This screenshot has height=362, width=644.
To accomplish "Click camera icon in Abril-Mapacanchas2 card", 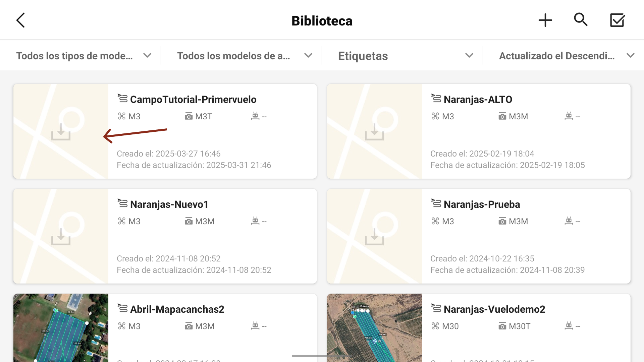I will coord(189,326).
